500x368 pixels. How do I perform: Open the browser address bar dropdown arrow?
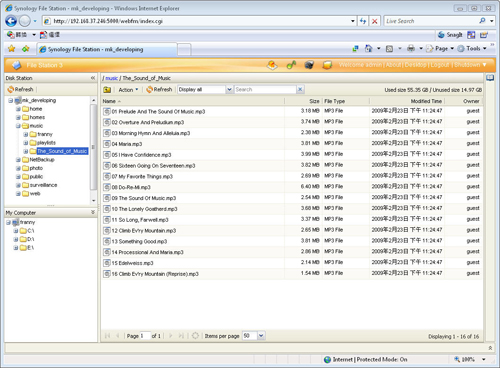(353, 21)
